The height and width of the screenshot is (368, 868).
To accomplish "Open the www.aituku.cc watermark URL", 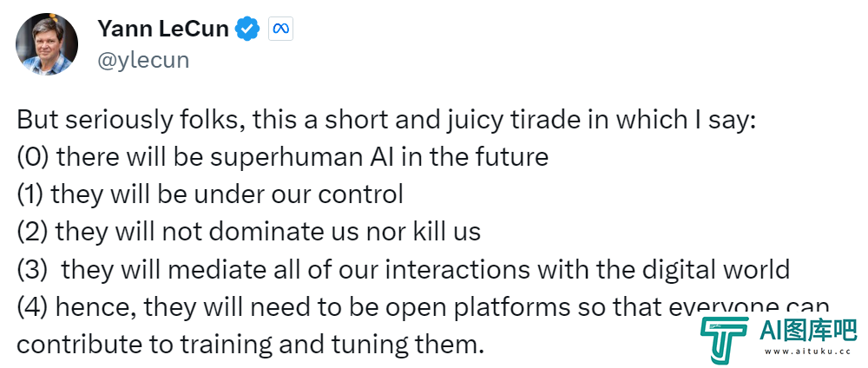I will click(807, 352).
